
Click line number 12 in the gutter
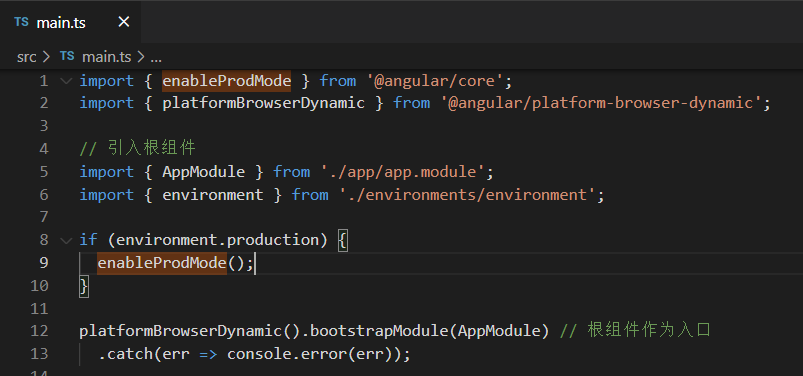click(x=39, y=331)
